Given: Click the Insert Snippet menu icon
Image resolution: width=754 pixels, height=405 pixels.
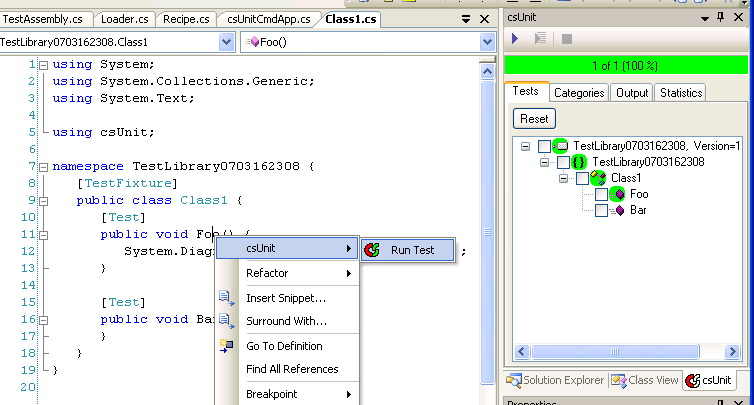Looking at the screenshot, I should (x=226, y=298).
